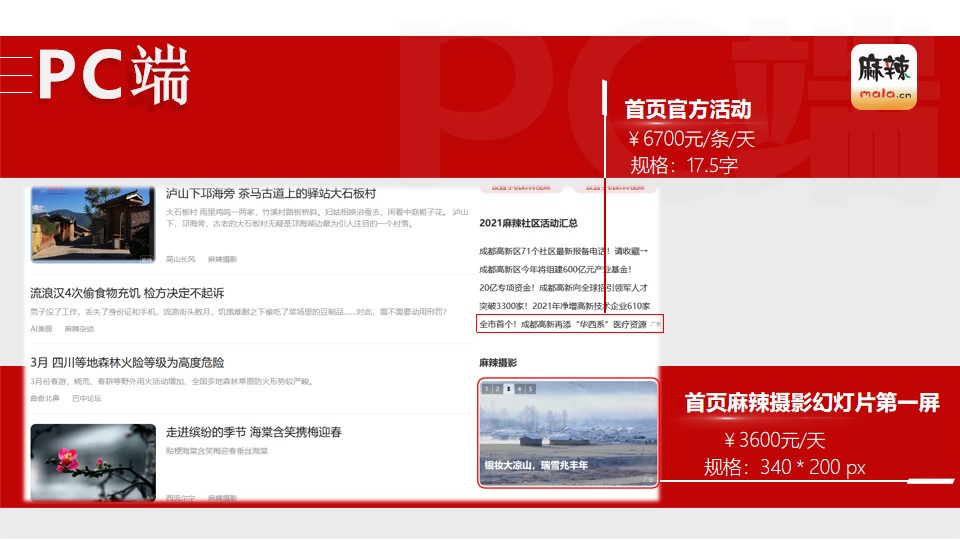Image resolution: width=960 pixels, height=540 pixels.
Task: Open article 流浪汉4次偷食物充饥 检方决定不起诉
Action: [x=127, y=293]
